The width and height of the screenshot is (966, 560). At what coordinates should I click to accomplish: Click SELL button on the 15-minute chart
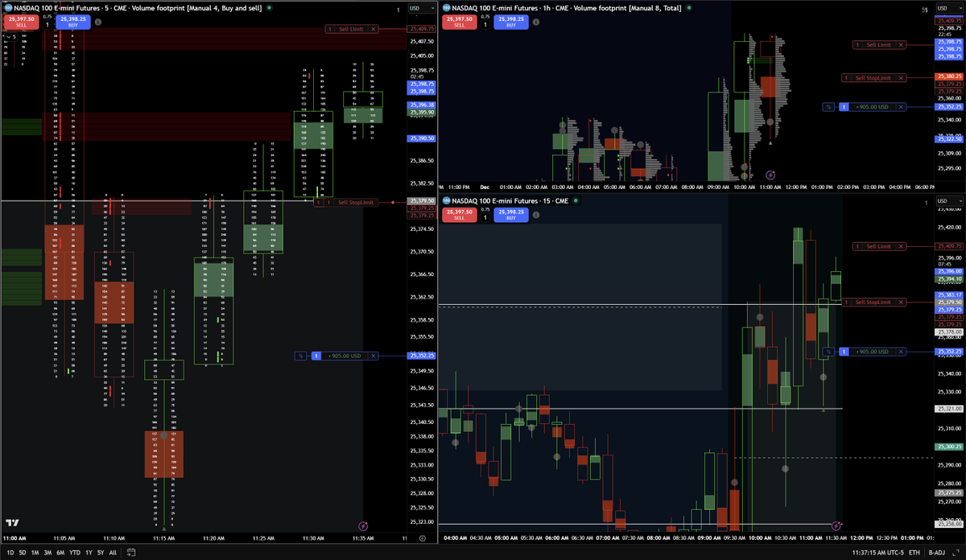[459, 213]
